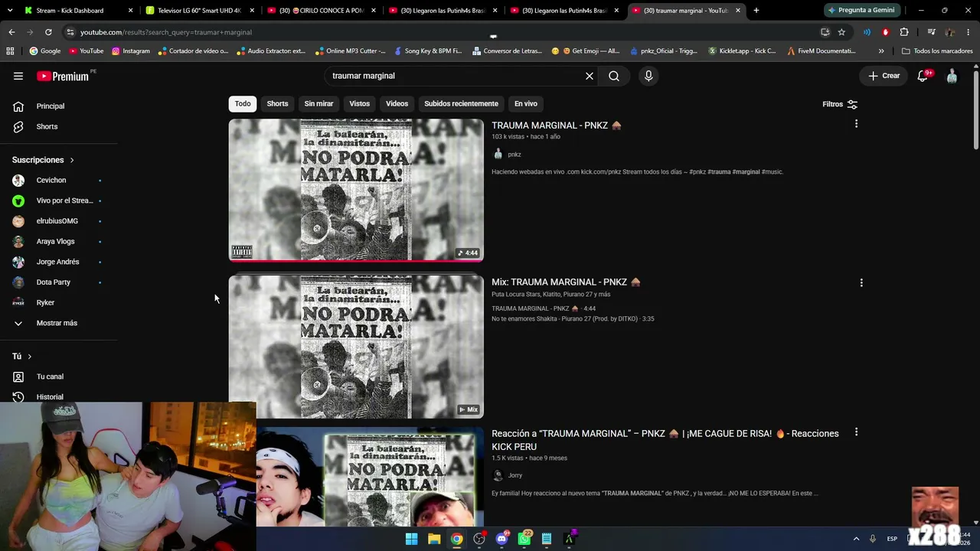
Task: Open Discord from the taskbar
Action: coord(501,539)
